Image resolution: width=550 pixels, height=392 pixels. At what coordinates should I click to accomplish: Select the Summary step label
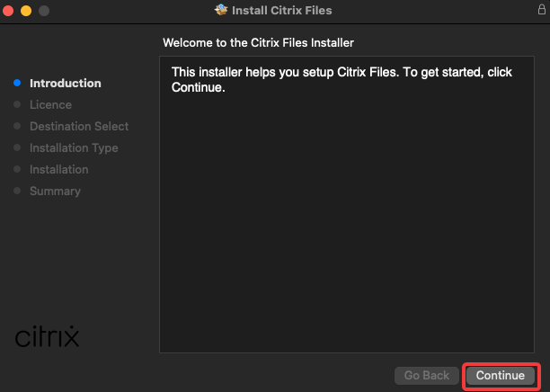point(55,191)
